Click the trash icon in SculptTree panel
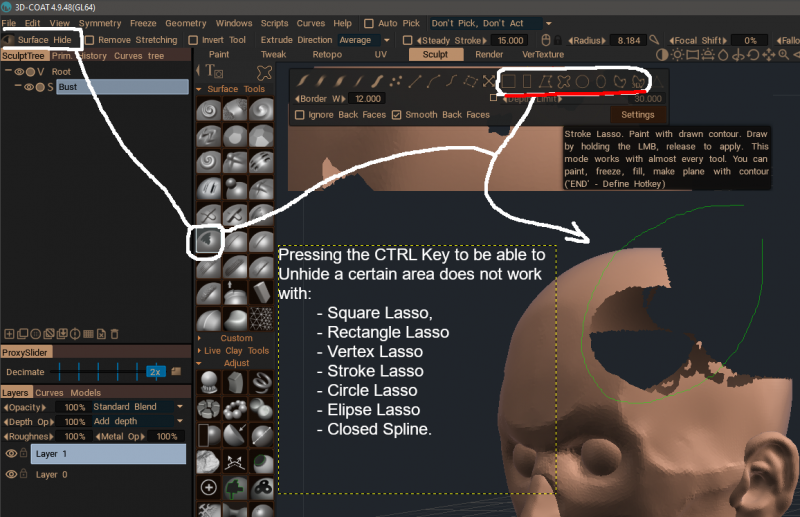Image resolution: width=800 pixels, height=517 pixels. 114,333
